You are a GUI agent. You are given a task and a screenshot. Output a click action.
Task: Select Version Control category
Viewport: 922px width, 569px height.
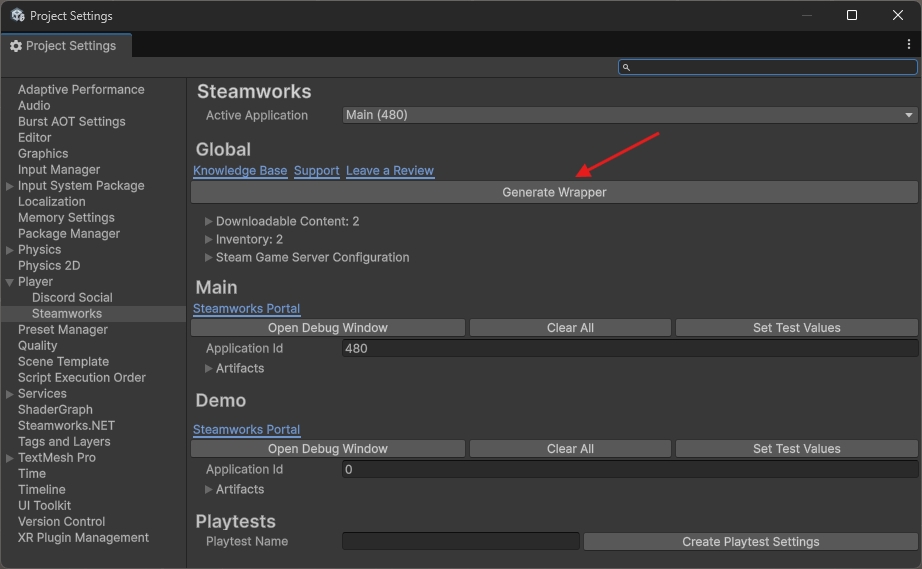click(x=62, y=522)
